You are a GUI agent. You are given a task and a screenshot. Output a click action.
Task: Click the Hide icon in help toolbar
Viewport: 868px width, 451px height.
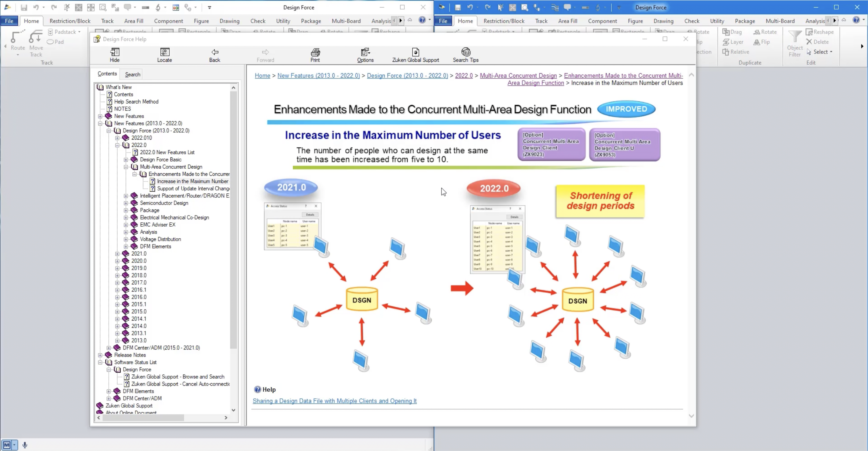click(115, 55)
